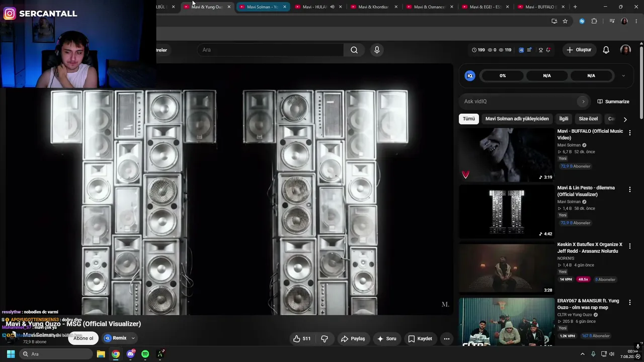The image size is (644, 362).
Task: Open the Chrome profile avatar
Action: click(624, 21)
